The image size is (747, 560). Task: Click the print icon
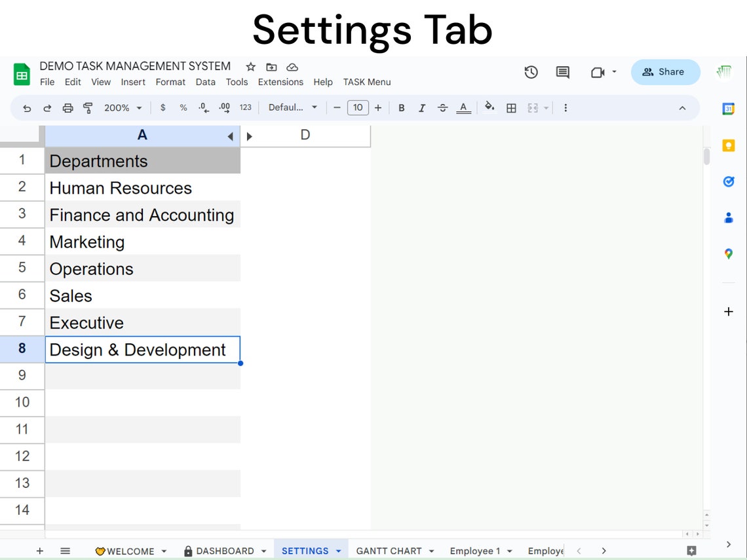[67, 107]
